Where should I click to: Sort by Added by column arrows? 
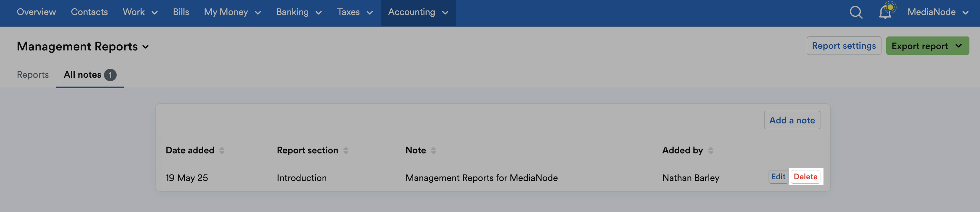coord(710,150)
